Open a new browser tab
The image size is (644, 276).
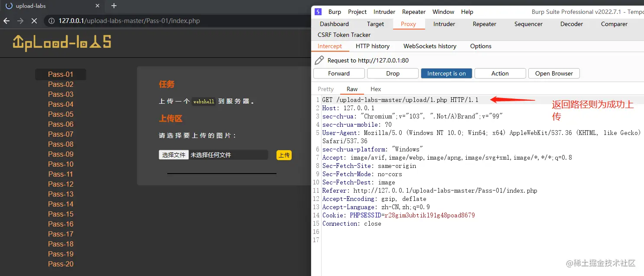point(114,6)
